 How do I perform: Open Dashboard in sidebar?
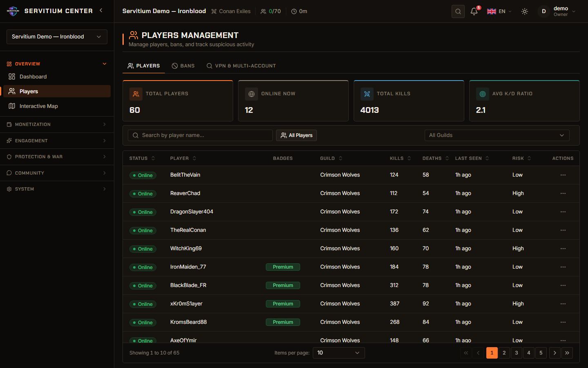57,77
